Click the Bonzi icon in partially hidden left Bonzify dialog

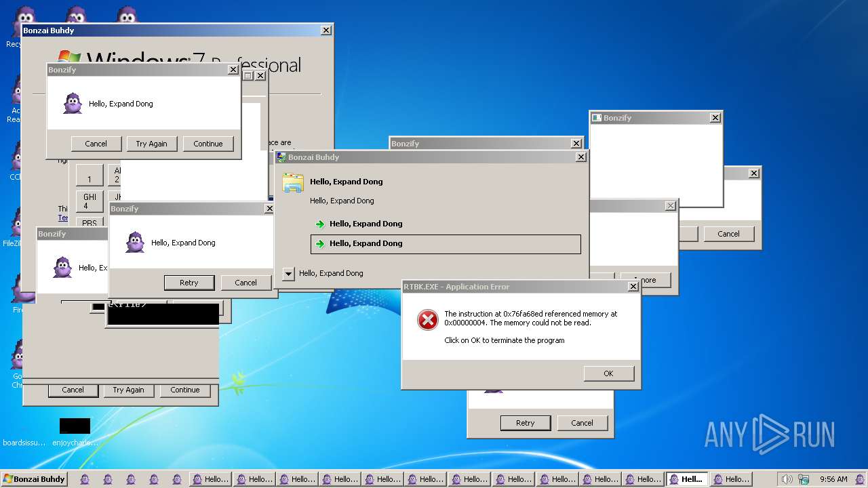coord(62,267)
